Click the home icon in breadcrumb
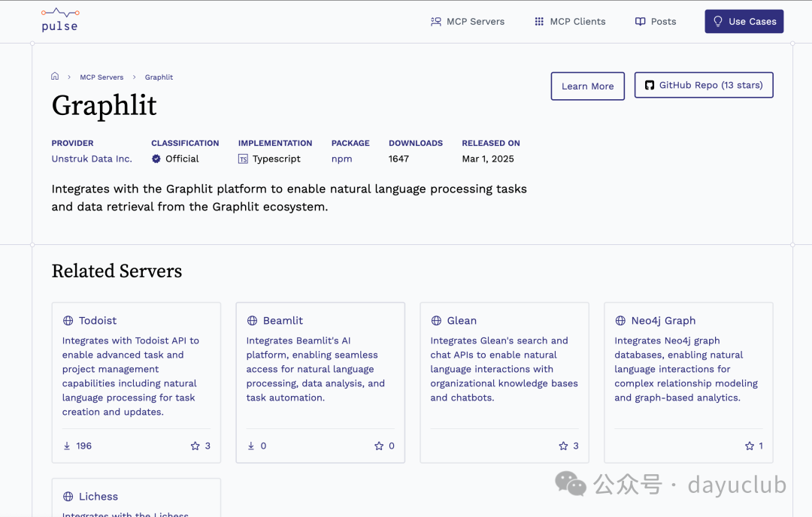812x517 pixels. tap(55, 77)
